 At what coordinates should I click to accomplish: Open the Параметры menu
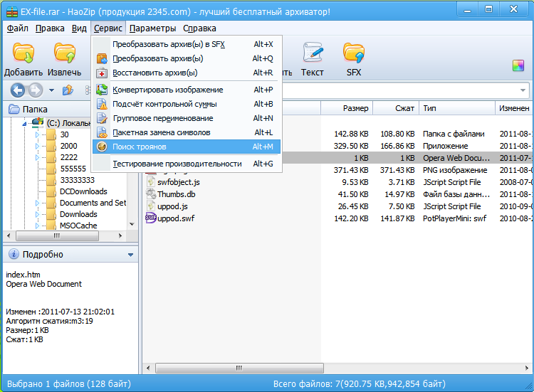pyautogui.click(x=152, y=28)
